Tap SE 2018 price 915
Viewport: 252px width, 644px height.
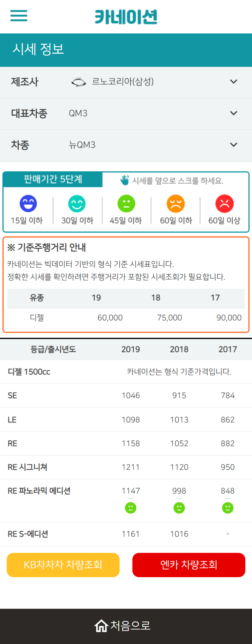coord(179,396)
